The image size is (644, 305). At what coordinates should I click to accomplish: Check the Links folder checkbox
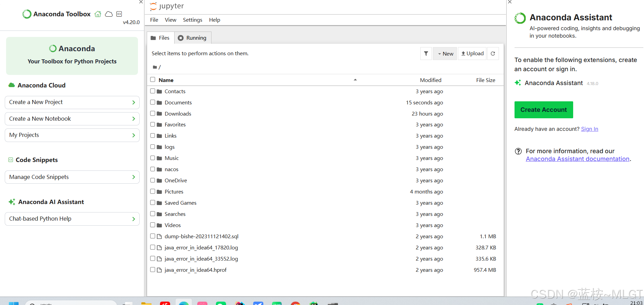click(x=153, y=136)
